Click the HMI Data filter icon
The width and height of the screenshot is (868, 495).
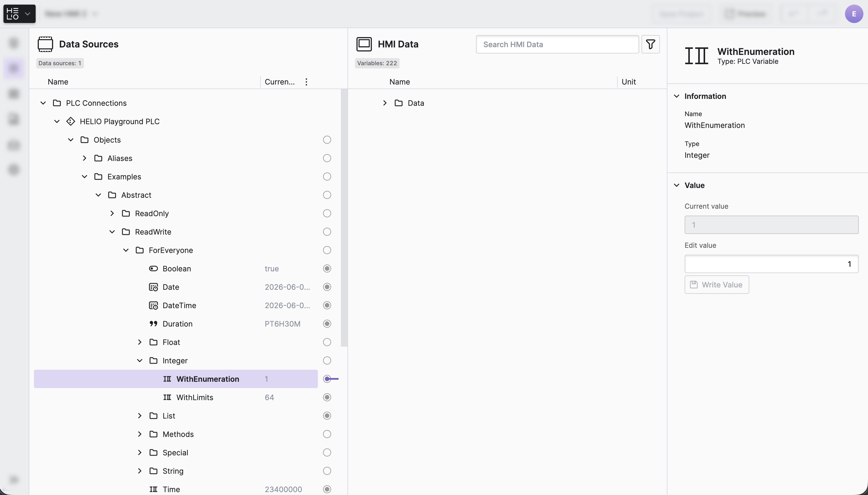click(x=650, y=44)
